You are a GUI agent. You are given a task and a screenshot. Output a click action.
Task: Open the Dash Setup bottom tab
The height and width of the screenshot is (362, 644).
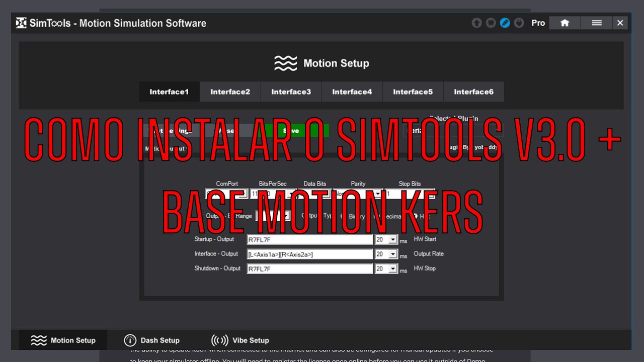151,340
